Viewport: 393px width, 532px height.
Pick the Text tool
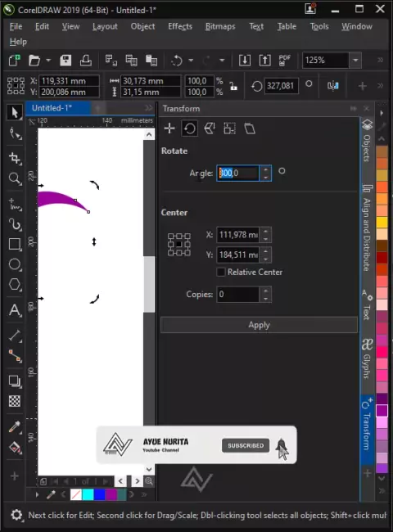(x=15, y=310)
